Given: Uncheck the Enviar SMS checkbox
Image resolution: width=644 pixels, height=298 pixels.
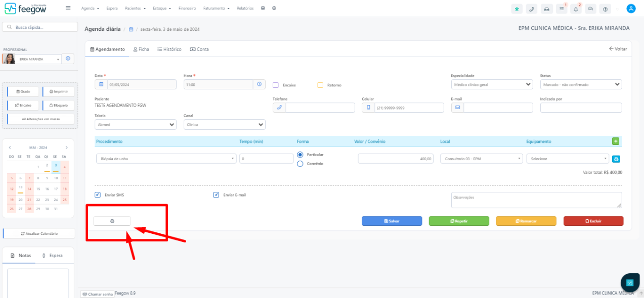Looking at the screenshot, I should click(98, 195).
